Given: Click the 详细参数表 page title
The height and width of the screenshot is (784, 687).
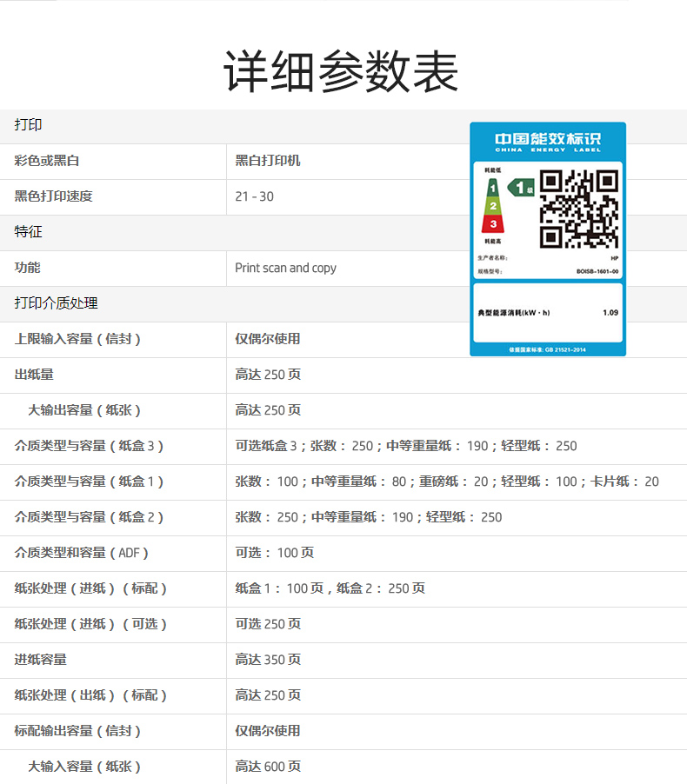Looking at the screenshot, I should pos(342,71).
